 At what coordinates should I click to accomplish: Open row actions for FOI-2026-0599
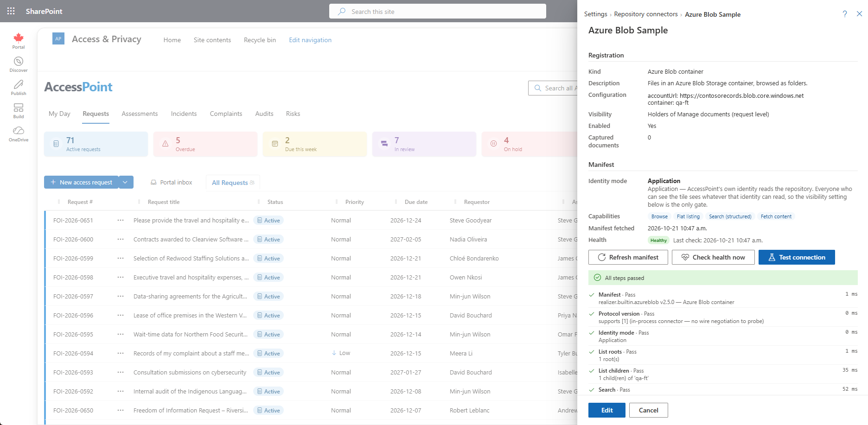pyautogui.click(x=121, y=258)
